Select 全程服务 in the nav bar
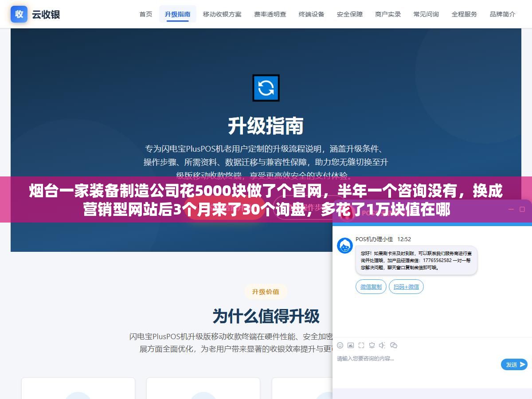The height and width of the screenshot is (399, 532). tap(464, 14)
